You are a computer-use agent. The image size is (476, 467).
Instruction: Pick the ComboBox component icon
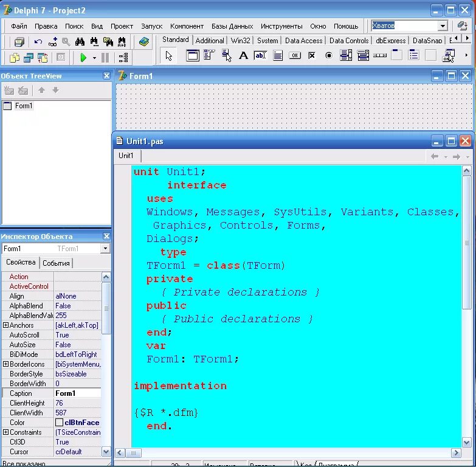click(x=363, y=55)
